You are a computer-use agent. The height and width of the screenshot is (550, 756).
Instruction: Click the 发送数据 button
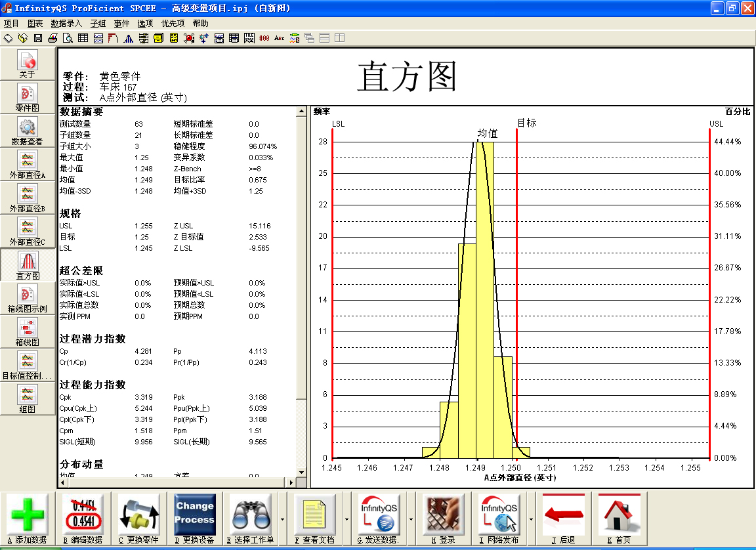[379, 518]
